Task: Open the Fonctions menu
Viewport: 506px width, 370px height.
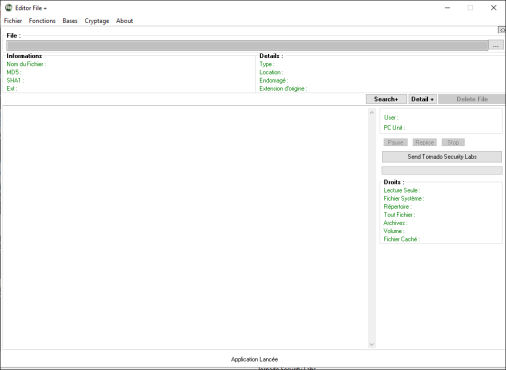Action: [42, 21]
